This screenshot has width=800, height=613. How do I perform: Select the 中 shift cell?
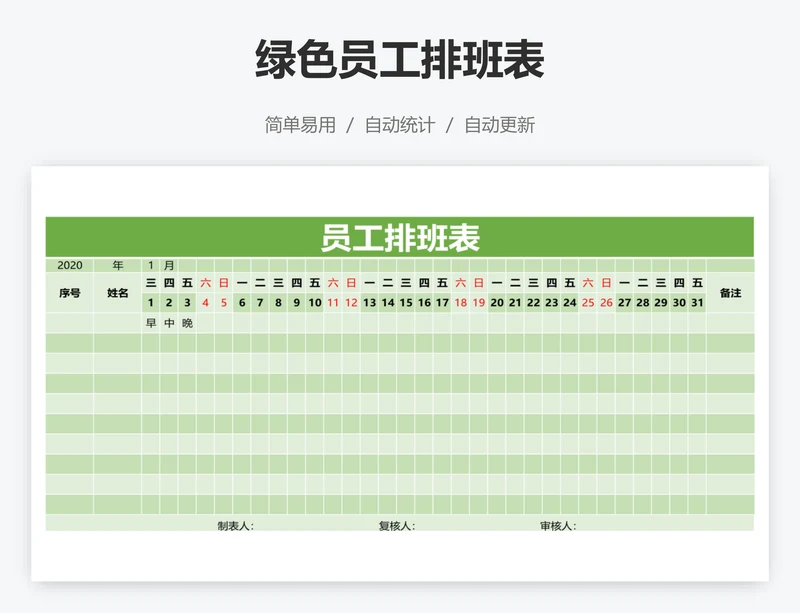[x=169, y=323]
